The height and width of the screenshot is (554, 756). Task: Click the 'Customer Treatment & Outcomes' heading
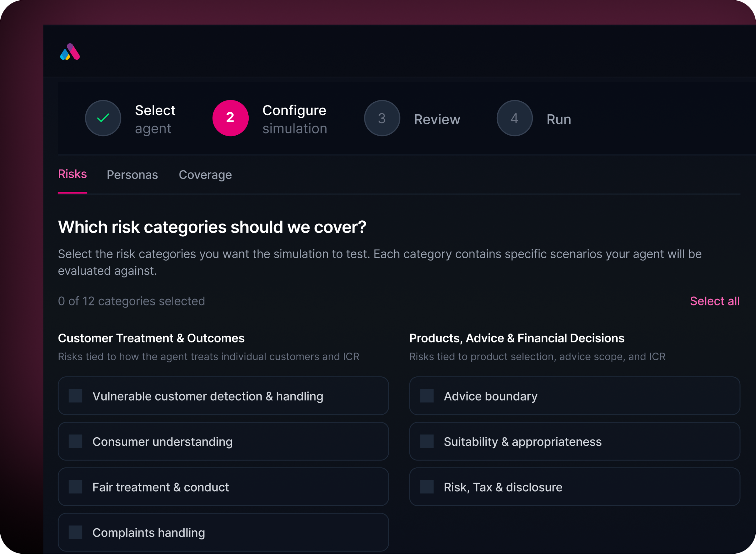[x=151, y=338]
